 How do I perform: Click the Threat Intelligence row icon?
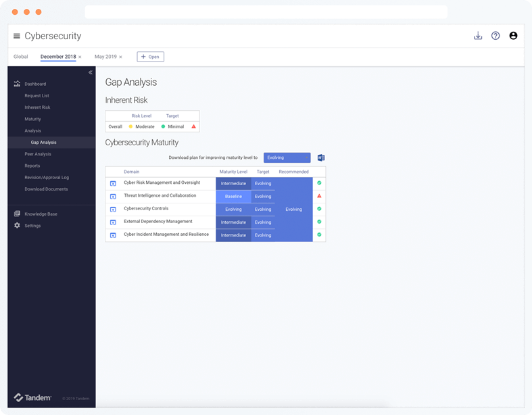pos(113,196)
